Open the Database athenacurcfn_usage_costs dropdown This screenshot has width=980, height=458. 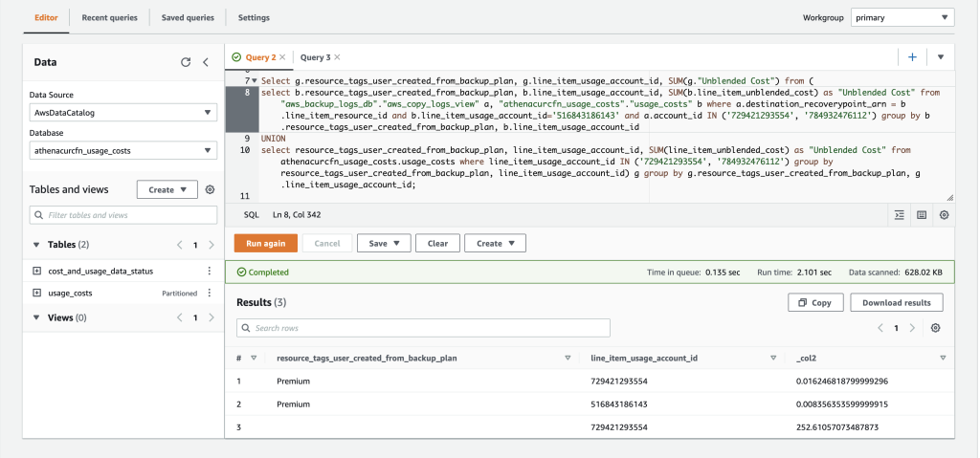pyautogui.click(x=123, y=150)
